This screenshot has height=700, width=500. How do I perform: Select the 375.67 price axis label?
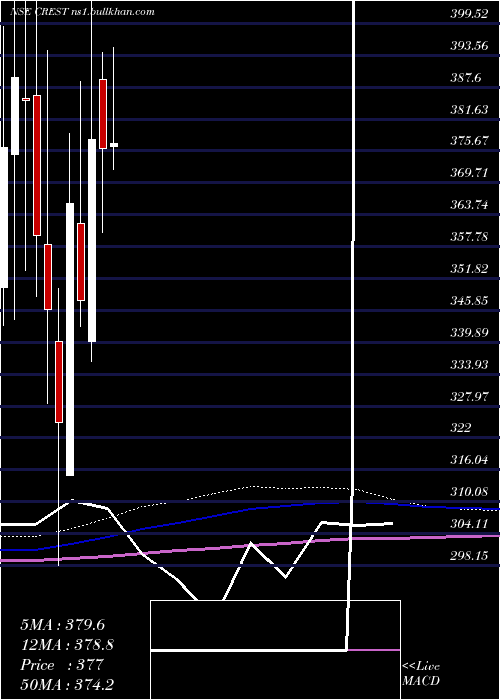pos(469,141)
